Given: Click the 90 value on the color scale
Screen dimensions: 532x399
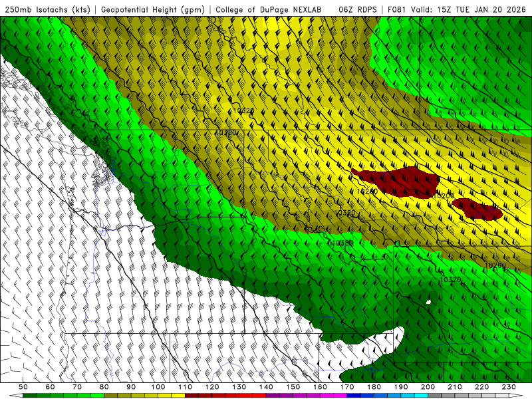Looking at the screenshot, I should (131, 387).
